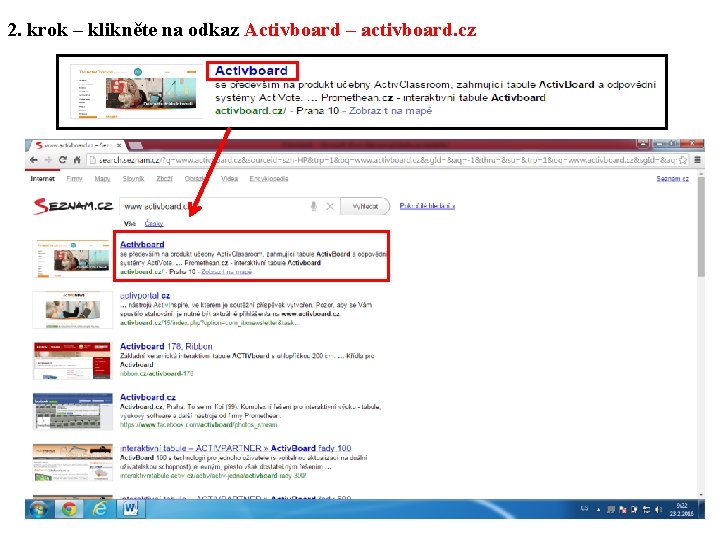
Task: Click the network icon in the tray
Action: (x=647, y=509)
